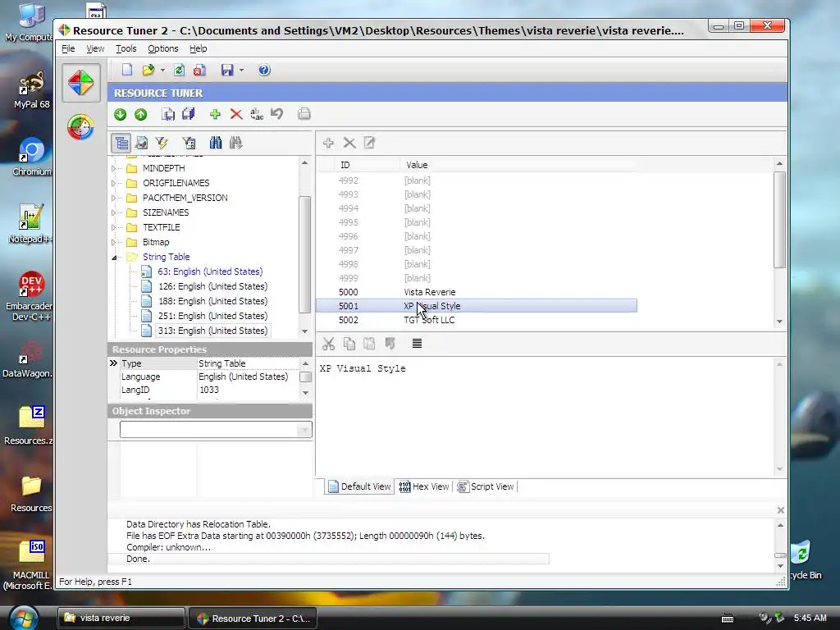
Task: Click the word wrap lines icon in editor toolbar
Action: tap(417, 344)
